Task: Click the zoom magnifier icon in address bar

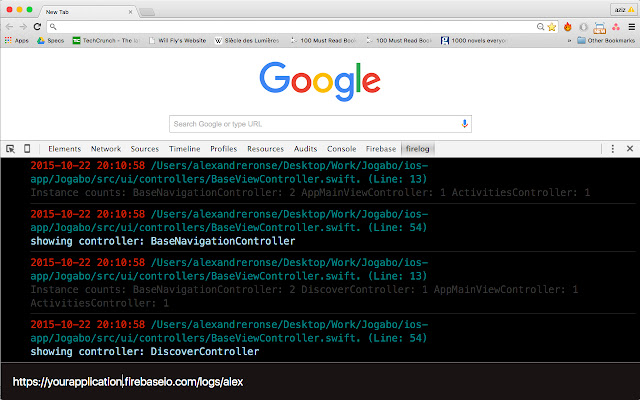Action: point(540,27)
